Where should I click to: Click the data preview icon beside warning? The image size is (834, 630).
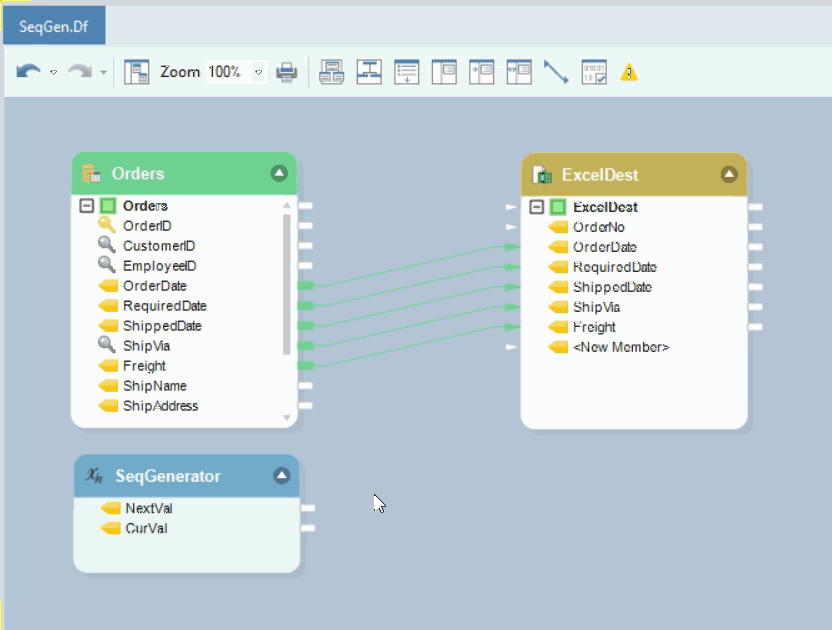[x=594, y=72]
